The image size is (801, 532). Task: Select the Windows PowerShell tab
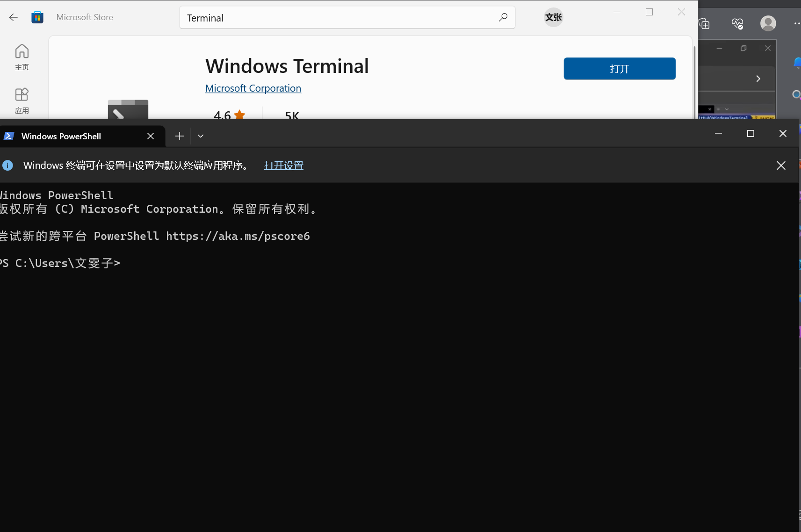[82, 136]
